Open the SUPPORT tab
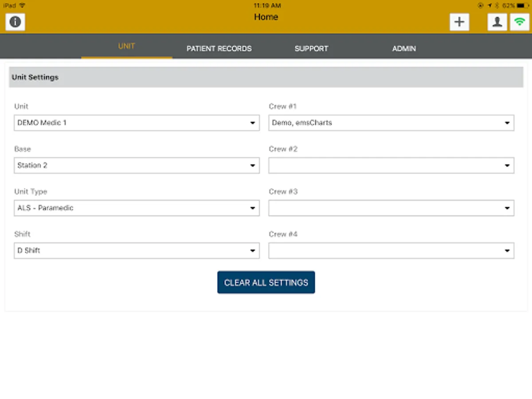The width and height of the screenshot is (532, 399). tap(311, 49)
